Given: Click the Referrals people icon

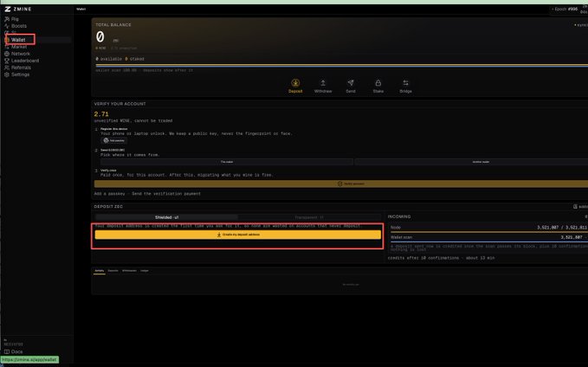Looking at the screenshot, I should pos(7,68).
